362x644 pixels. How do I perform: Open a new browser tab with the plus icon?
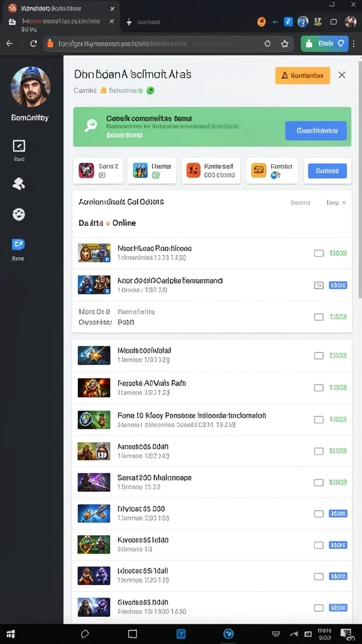(x=129, y=22)
